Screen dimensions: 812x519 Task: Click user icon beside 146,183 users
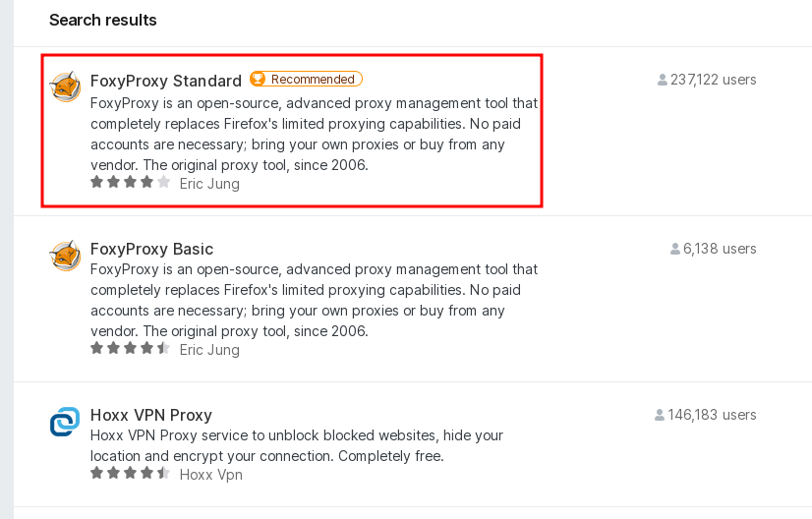pyautogui.click(x=660, y=416)
